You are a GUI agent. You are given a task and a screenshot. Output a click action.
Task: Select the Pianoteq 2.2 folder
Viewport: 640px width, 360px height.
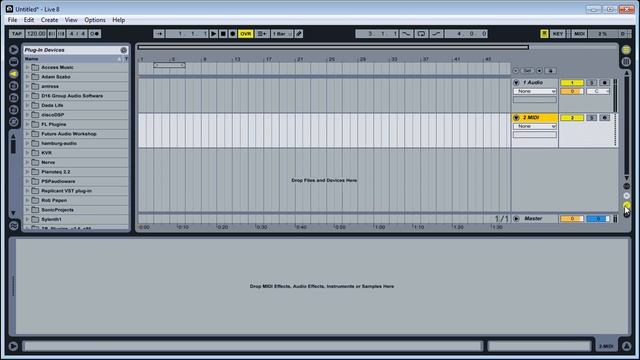(x=76, y=172)
